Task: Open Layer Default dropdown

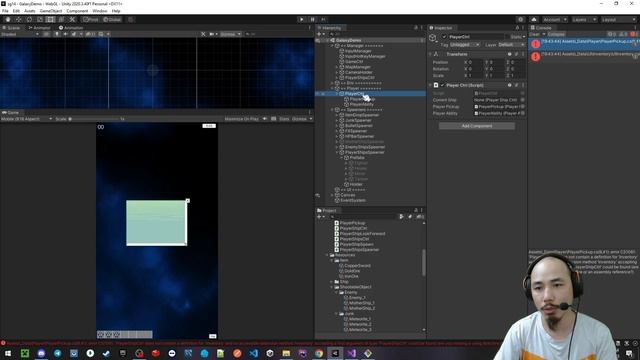Action: point(511,44)
